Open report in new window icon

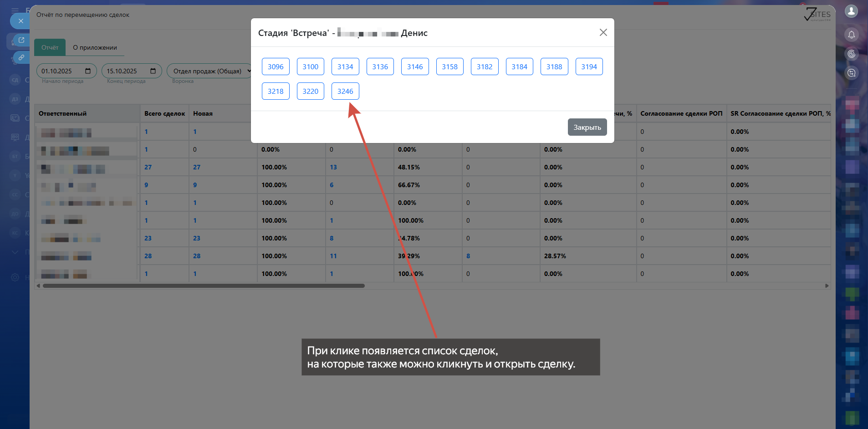pos(21,40)
